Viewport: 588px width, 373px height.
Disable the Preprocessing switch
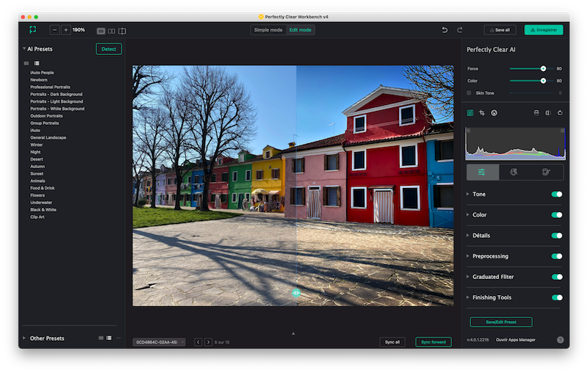click(557, 256)
